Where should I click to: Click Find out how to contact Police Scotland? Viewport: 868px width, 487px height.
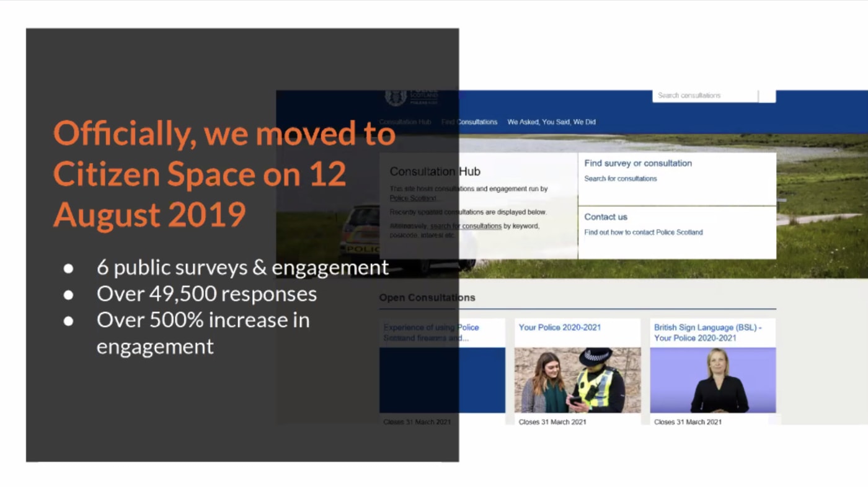(x=643, y=233)
